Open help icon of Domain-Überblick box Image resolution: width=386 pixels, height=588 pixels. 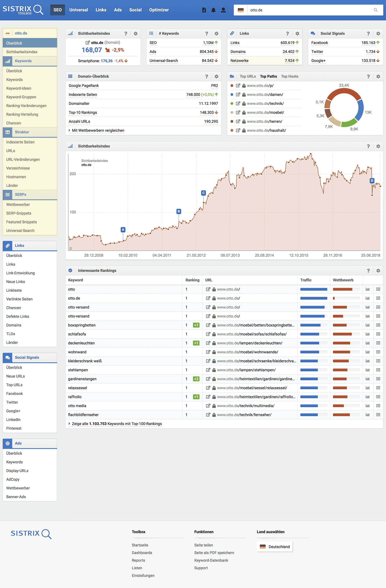click(206, 76)
